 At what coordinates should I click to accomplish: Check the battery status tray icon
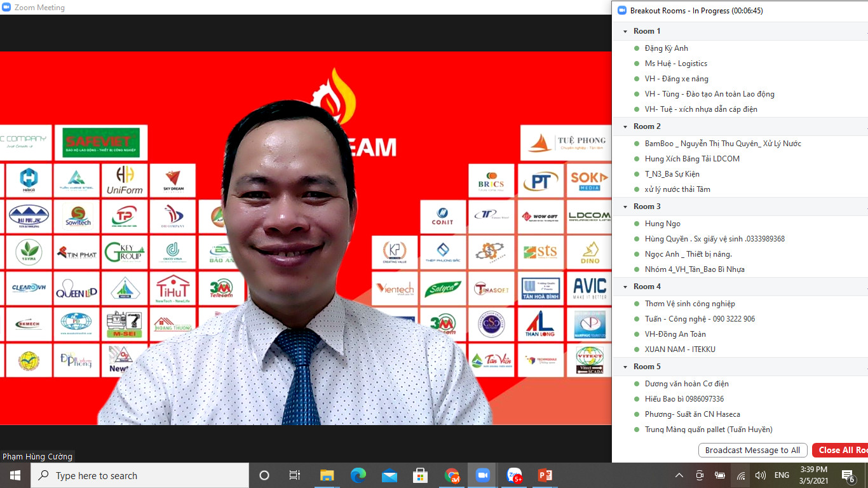tap(720, 475)
